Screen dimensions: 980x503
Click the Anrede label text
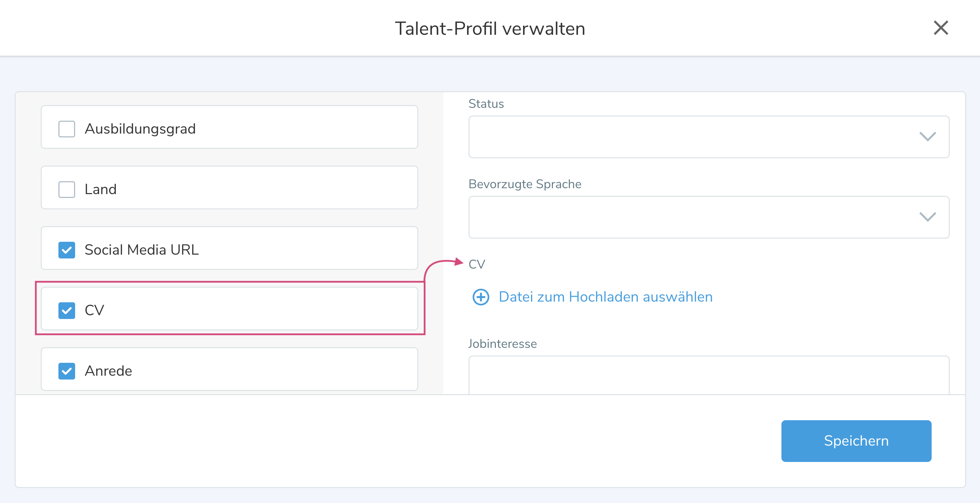tap(109, 371)
